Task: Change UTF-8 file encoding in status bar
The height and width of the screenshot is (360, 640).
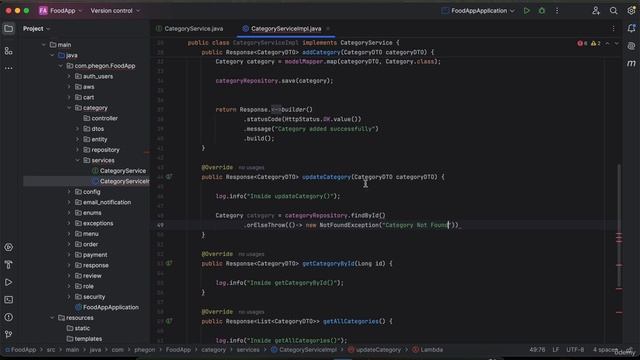Action: [x=575, y=350]
